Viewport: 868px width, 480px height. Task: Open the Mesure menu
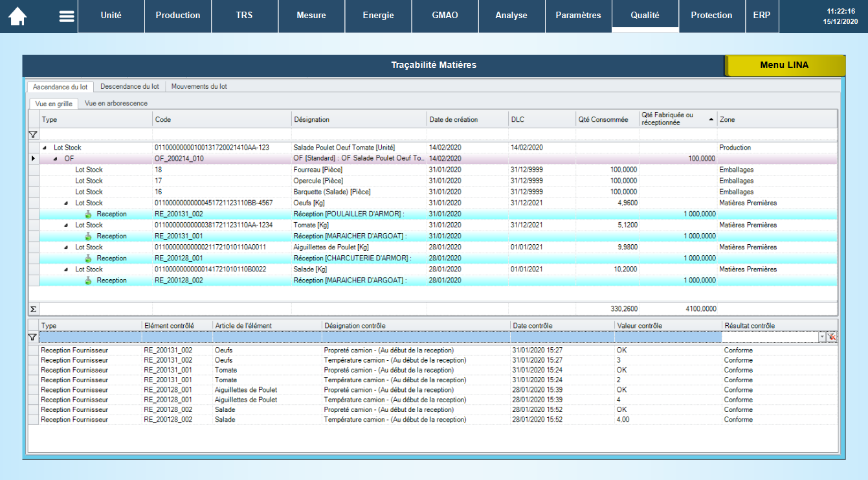[311, 16]
